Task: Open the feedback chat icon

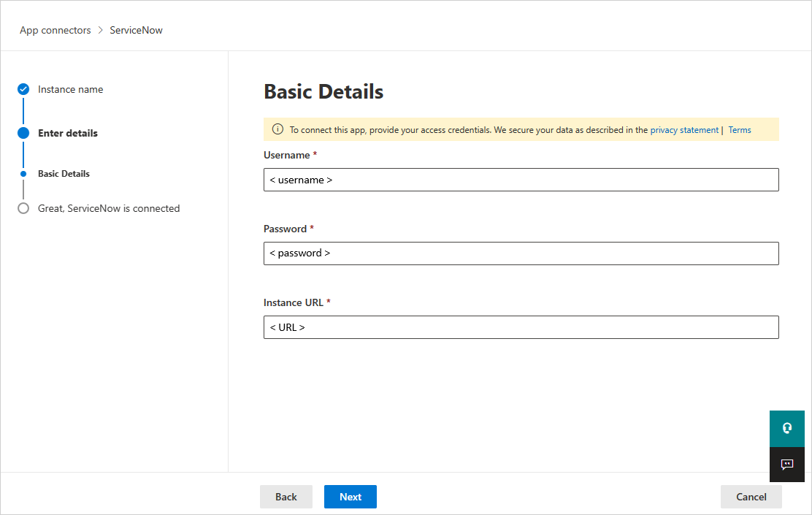Action: tap(787, 465)
